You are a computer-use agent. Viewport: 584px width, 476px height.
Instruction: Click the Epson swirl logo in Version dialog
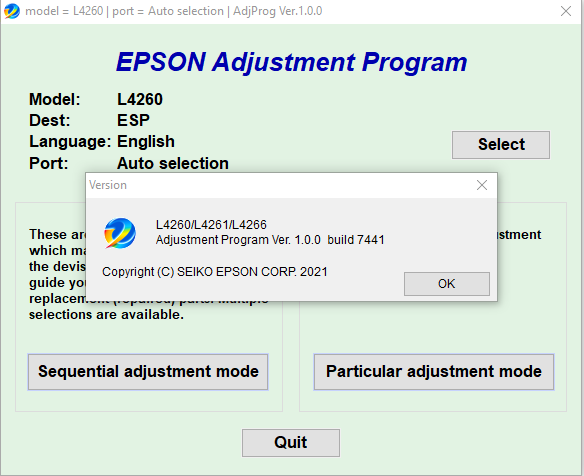tap(120, 234)
